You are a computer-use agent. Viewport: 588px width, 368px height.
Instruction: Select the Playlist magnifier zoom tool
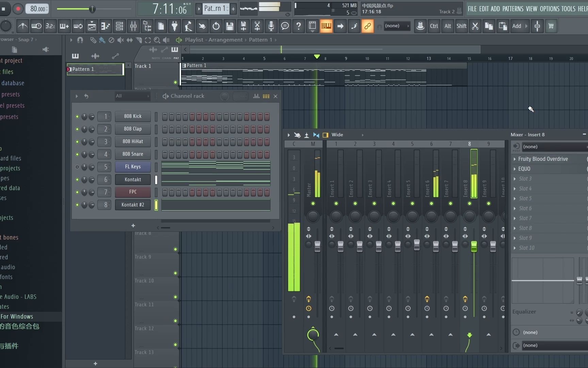[157, 40]
